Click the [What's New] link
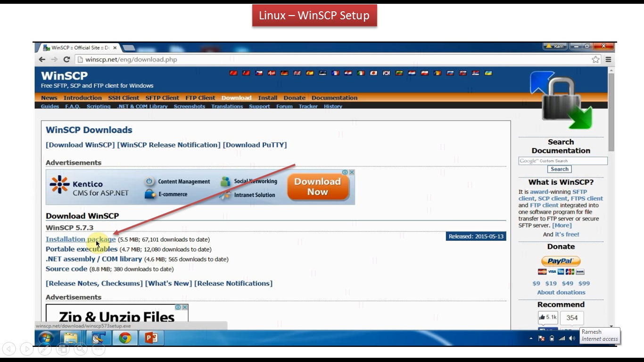 click(x=169, y=283)
